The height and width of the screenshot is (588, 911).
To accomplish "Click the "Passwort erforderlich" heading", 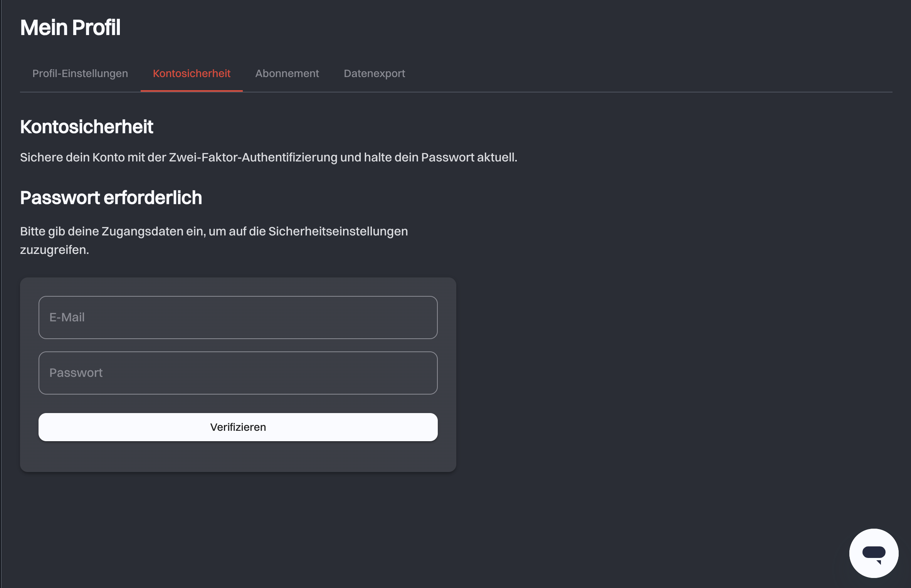I will [x=111, y=198].
